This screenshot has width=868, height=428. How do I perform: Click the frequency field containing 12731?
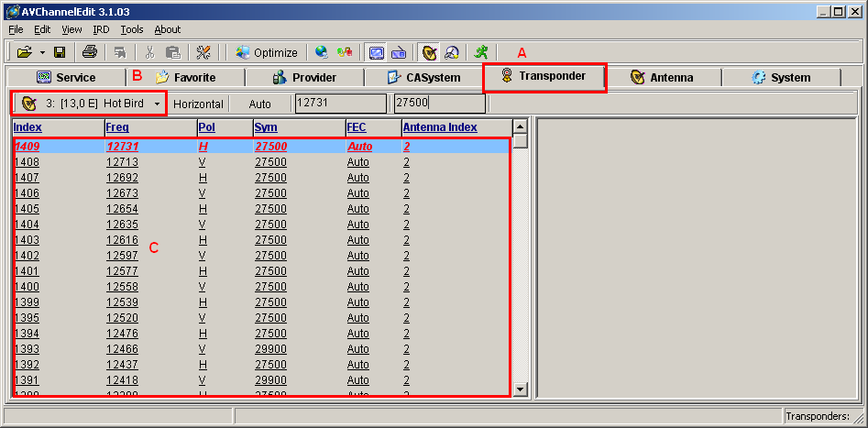[340, 104]
